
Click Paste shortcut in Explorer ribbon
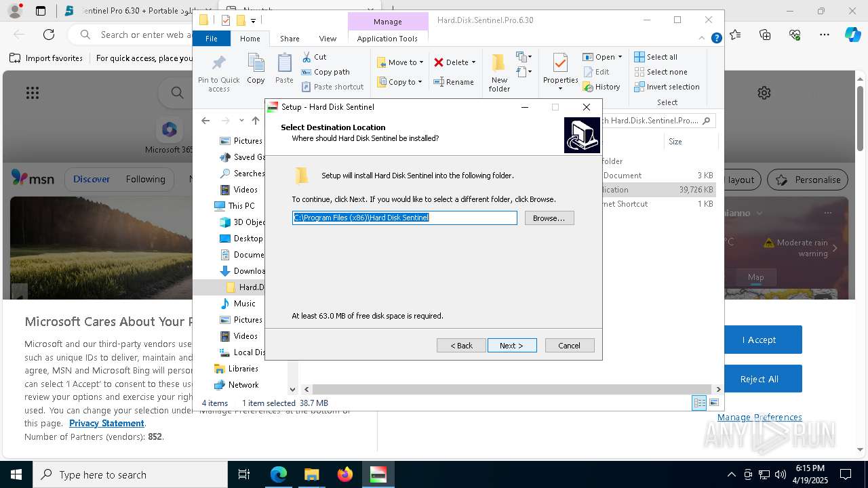[x=333, y=87]
